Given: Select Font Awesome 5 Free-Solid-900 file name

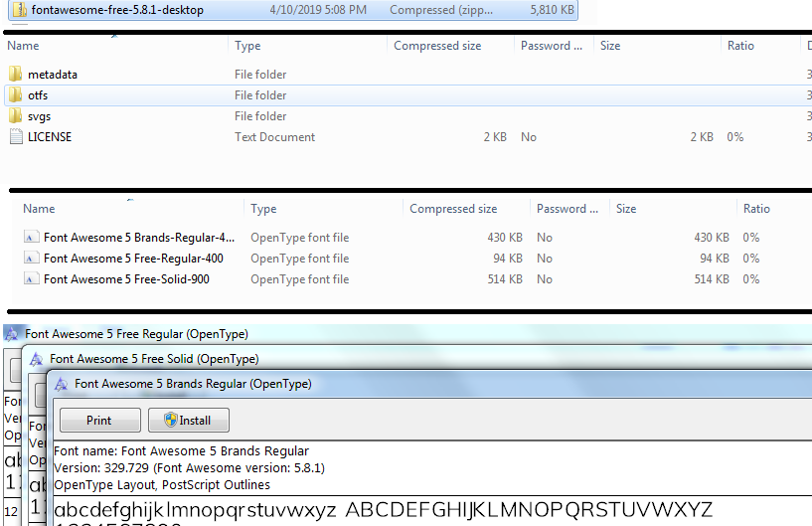Looking at the screenshot, I should coord(126,278).
